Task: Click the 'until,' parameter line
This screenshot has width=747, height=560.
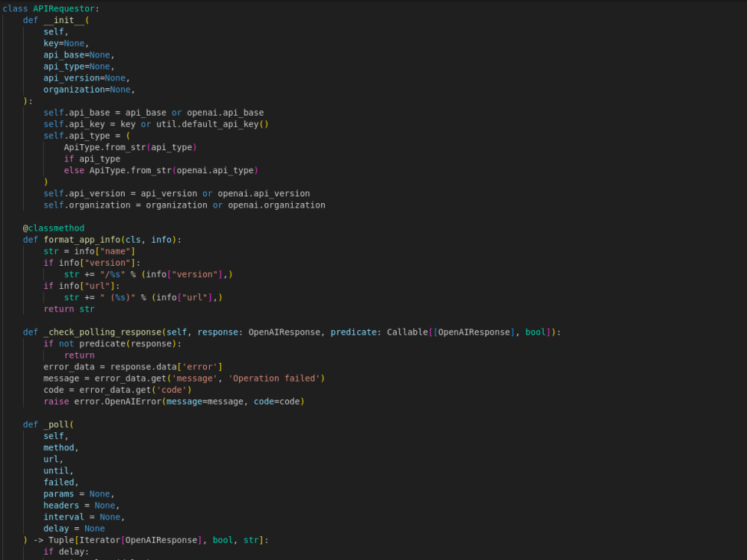Action: (58, 470)
